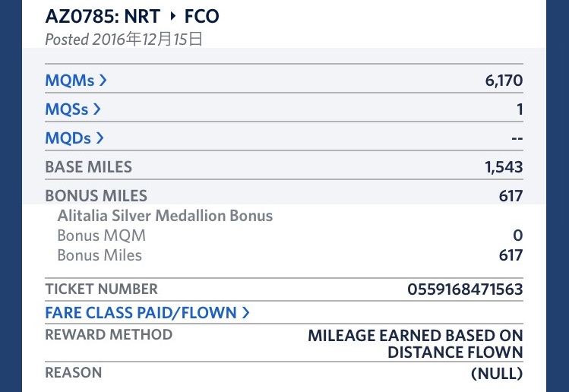
Task: Click the chevron beside MQSs
Action: coord(96,109)
